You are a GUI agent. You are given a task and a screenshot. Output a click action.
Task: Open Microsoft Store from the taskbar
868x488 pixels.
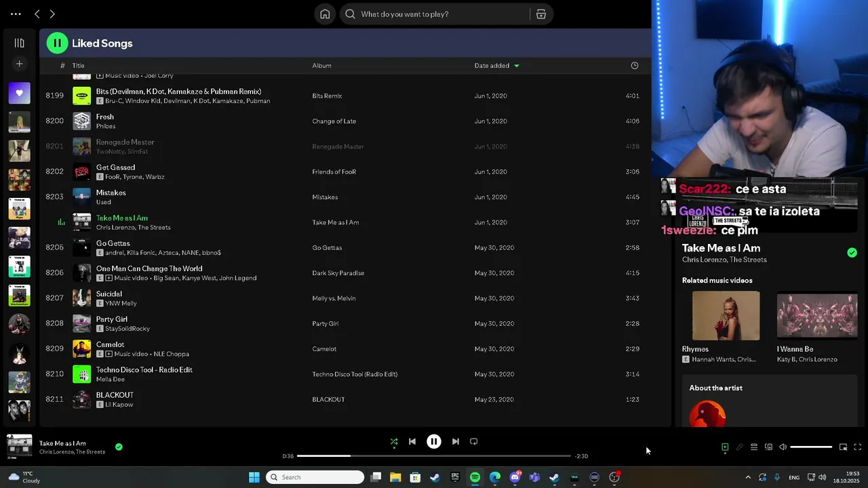point(415,477)
